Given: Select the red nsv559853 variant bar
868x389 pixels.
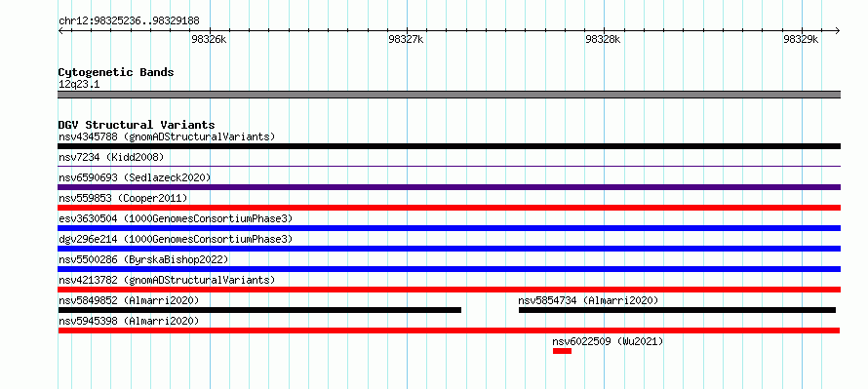Looking at the screenshot, I should [449, 208].
